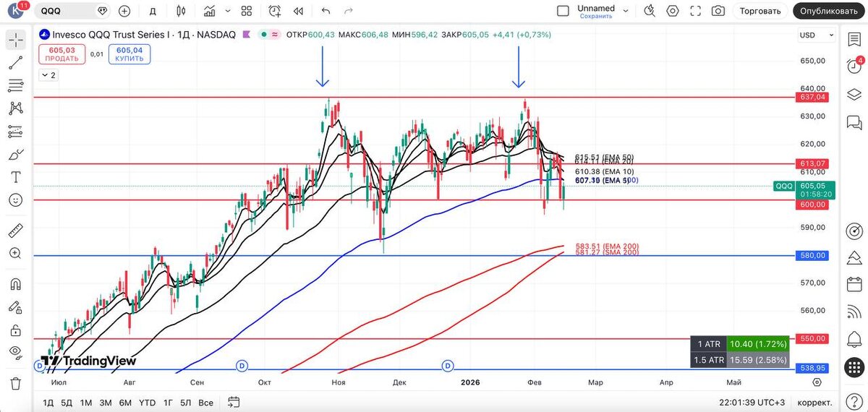Click the ПРОДАТЬ 605,03 sell button

(62, 54)
